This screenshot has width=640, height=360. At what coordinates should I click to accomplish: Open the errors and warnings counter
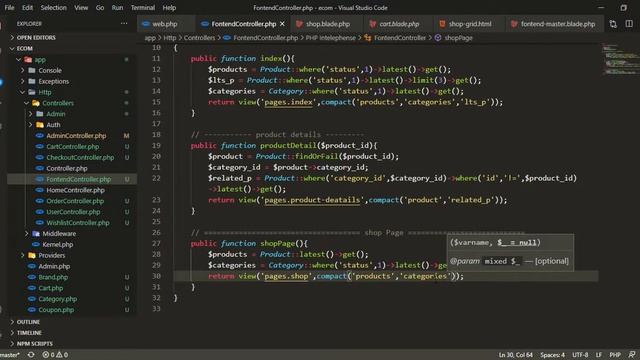pos(55,355)
